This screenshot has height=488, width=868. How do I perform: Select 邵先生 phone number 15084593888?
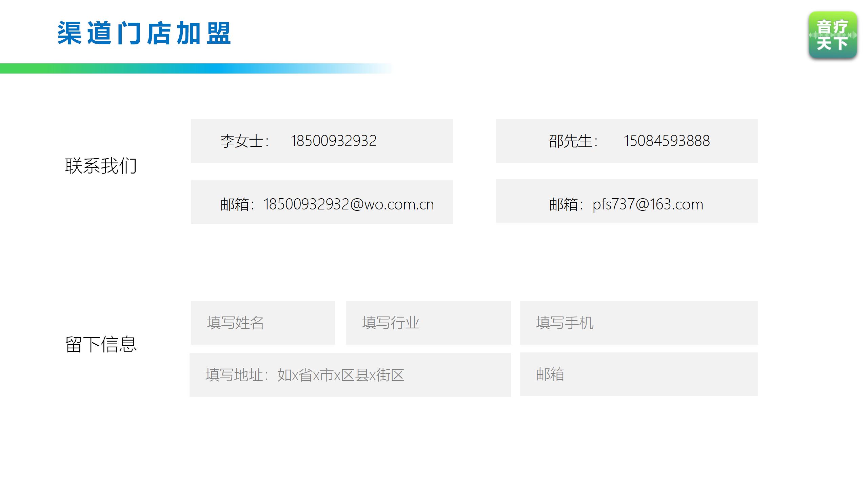(667, 141)
